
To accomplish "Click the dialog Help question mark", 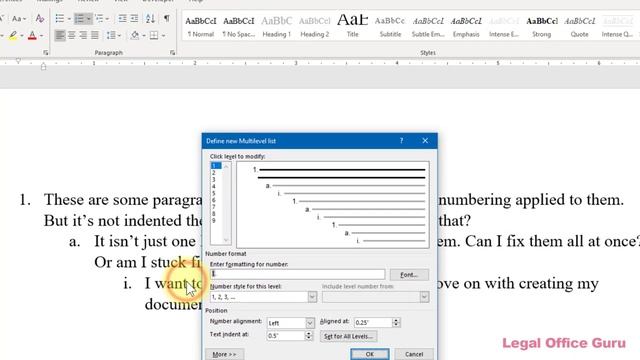I will pos(401,140).
